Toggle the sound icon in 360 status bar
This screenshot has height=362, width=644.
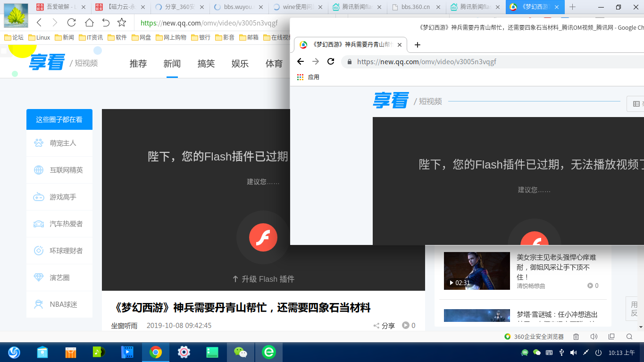pos(594,337)
